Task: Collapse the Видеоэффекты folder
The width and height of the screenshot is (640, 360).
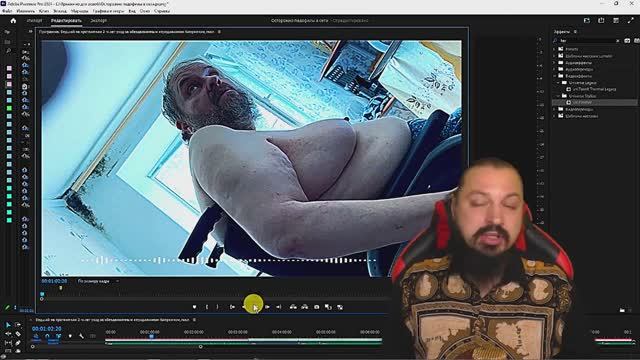Action: 555,76
